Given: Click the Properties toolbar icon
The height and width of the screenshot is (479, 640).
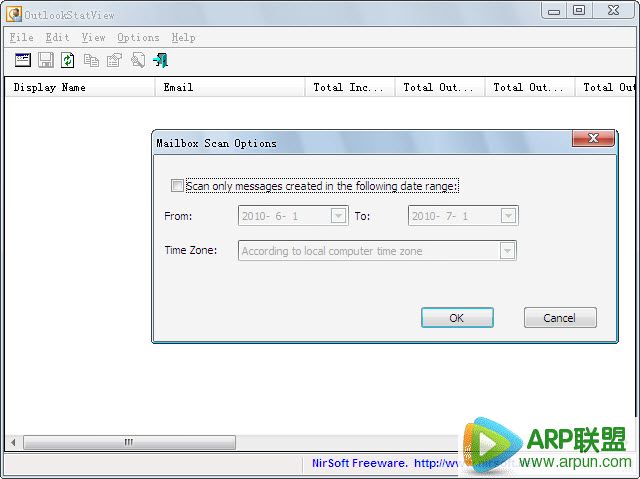Looking at the screenshot, I should (114, 60).
